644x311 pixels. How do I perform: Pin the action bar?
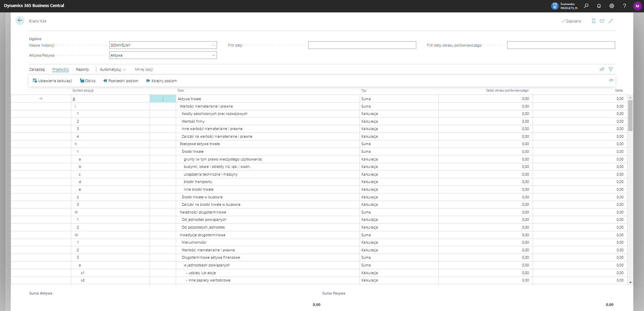pos(611,80)
